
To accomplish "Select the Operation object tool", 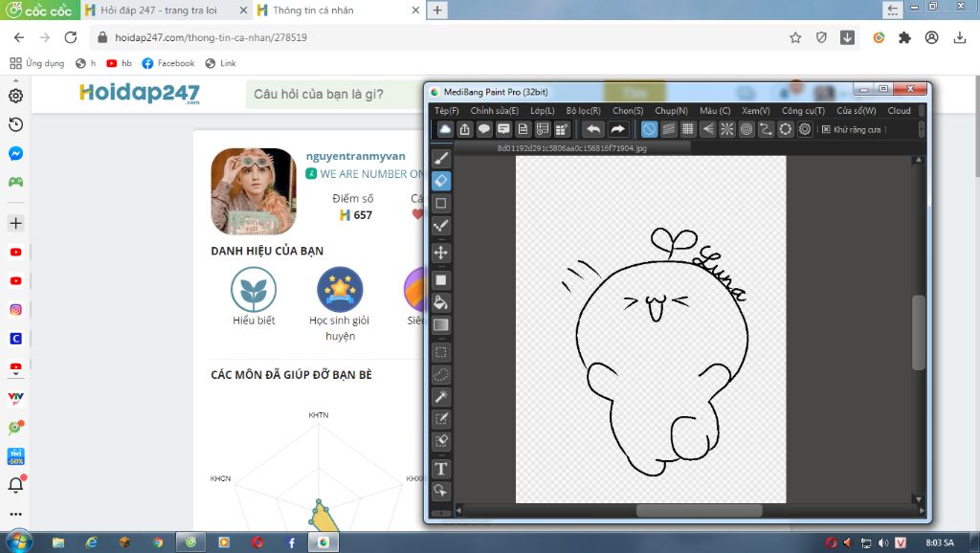I will click(441, 491).
